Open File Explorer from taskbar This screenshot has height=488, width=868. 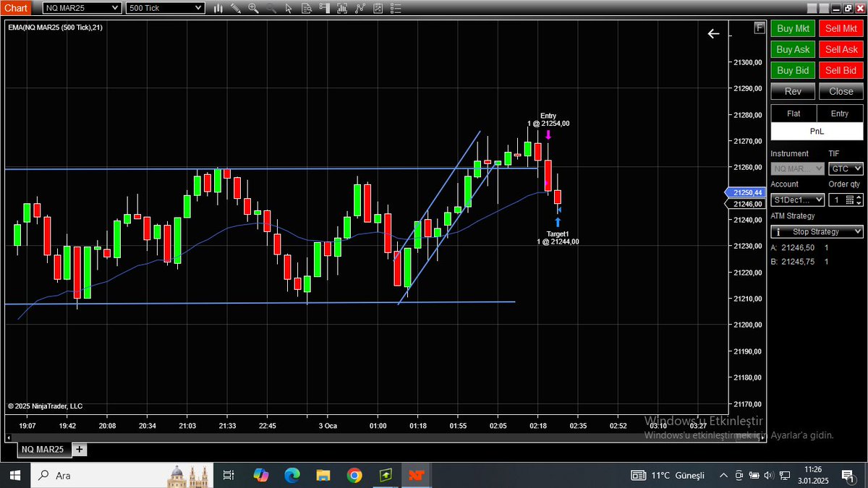[x=323, y=475]
